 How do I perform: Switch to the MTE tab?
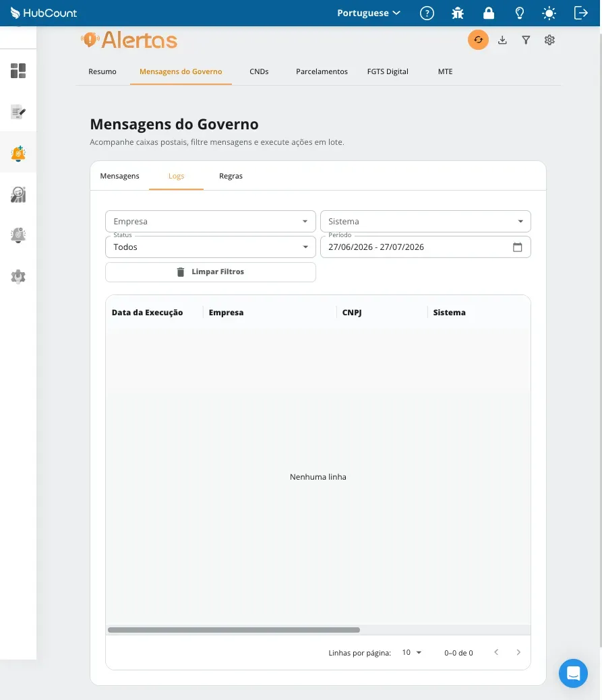point(445,71)
